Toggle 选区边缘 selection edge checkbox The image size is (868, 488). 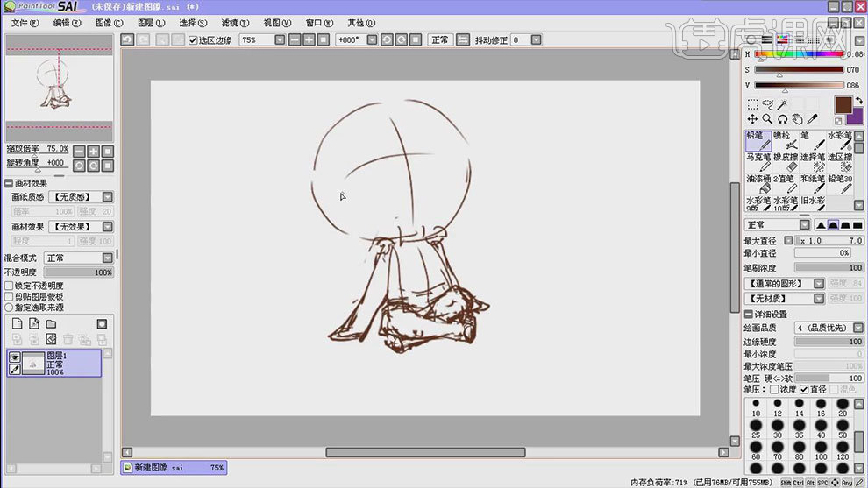193,40
